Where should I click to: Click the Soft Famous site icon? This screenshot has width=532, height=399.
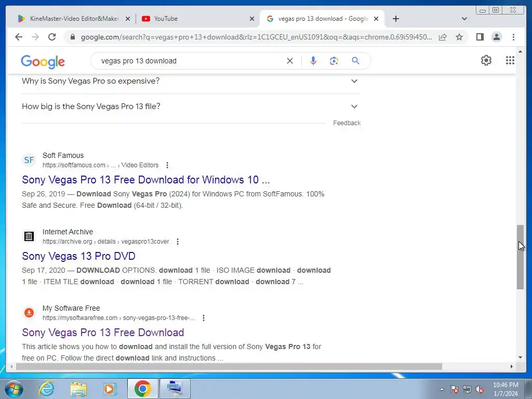pyautogui.click(x=29, y=160)
